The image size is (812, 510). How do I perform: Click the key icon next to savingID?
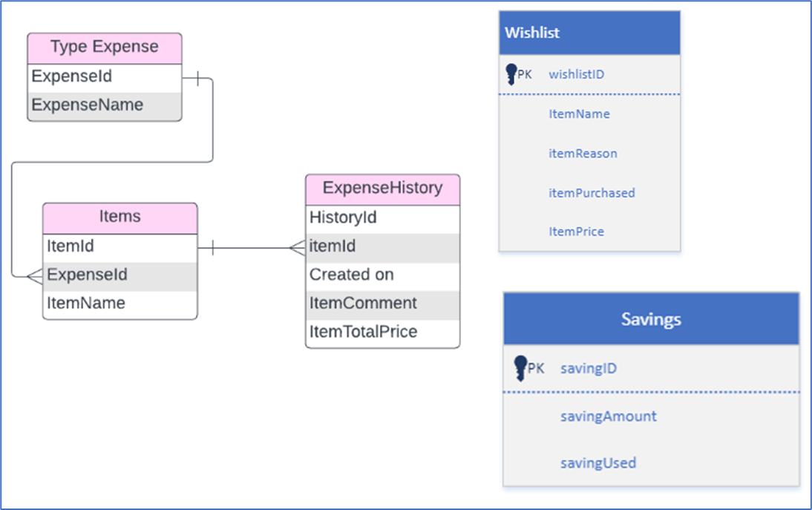(520, 368)
